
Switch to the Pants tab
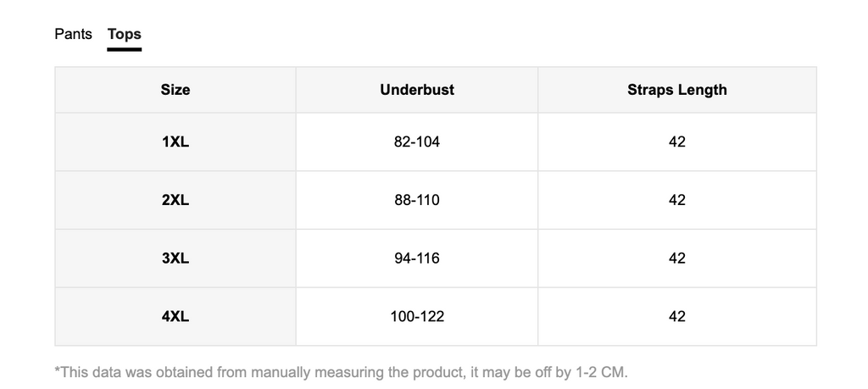coord(73,34)
